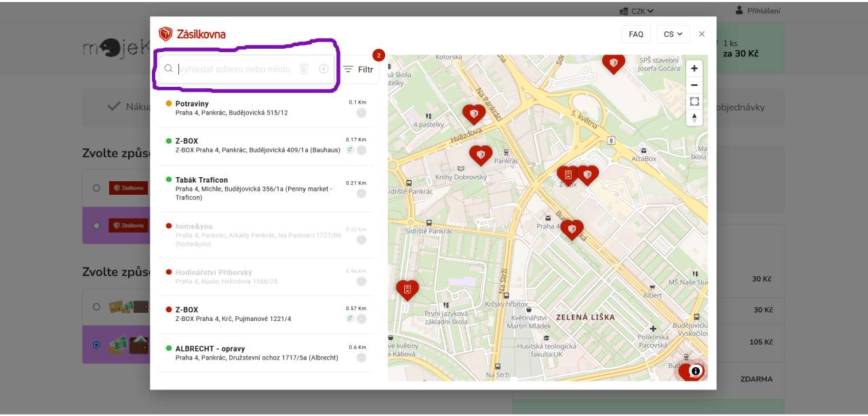The height and width of the screenshot is (416, 868).
Task: Click the map info attribution icon
Action: (x=695, y=371)
